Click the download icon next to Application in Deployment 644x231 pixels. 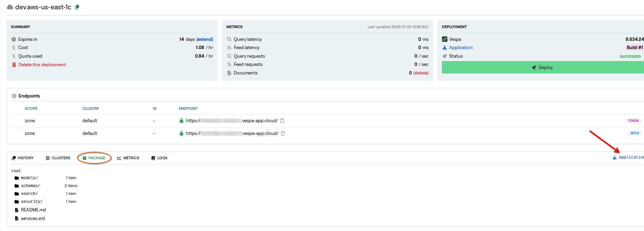click(x=444, y=48)
